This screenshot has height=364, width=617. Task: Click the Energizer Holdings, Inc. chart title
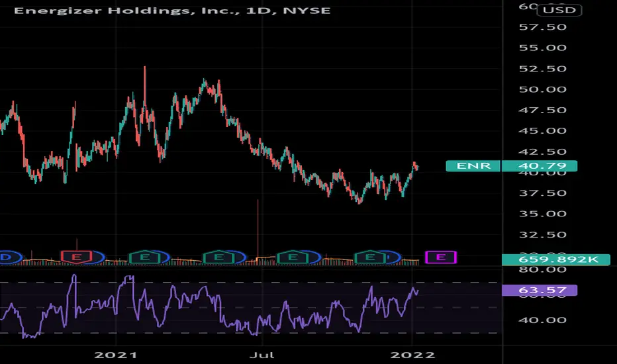[172, 10]
